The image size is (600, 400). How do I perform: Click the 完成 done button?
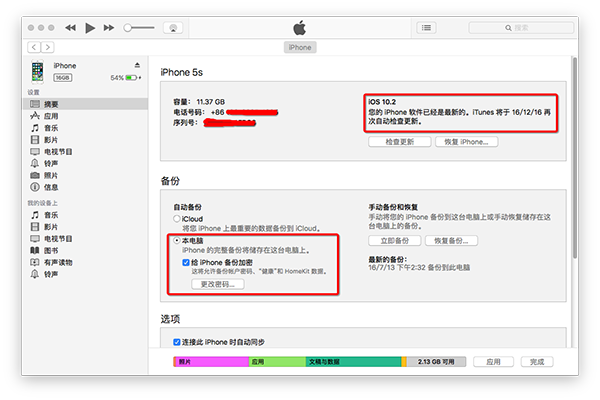(537, 362)
